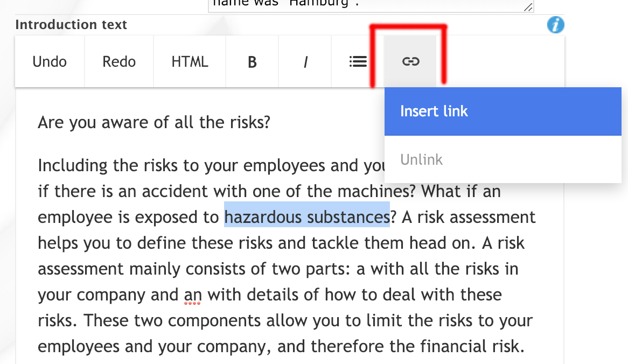
Task: Open the HTML source view
Action: tap(190, 62)
